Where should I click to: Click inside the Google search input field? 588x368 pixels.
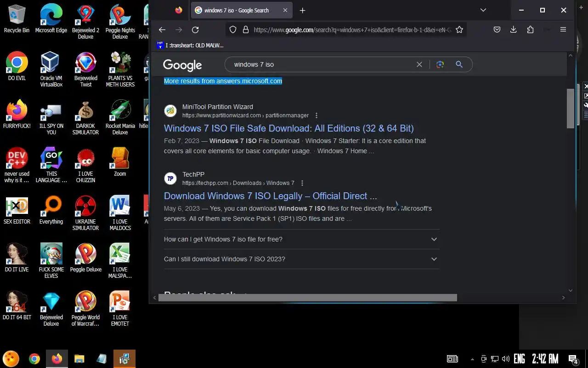[x=322, y=64]
